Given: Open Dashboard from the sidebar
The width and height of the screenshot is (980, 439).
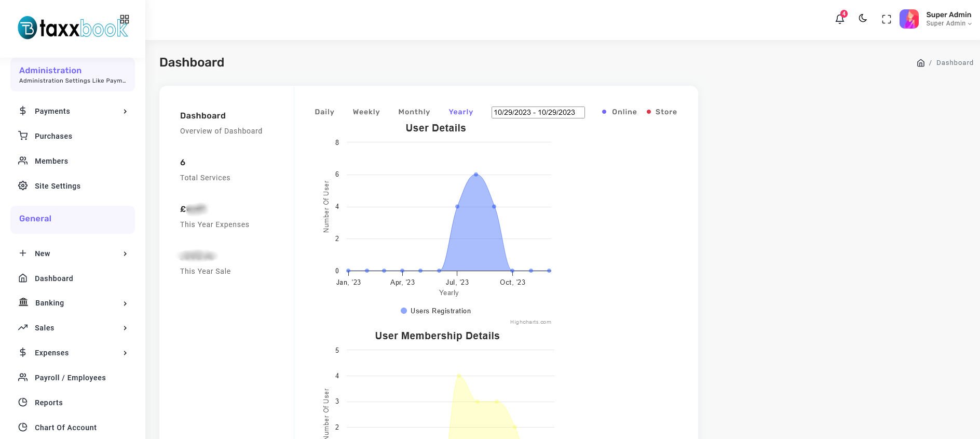Looking at the screenshot, I should pyautogui.click(x=54, y=278).
